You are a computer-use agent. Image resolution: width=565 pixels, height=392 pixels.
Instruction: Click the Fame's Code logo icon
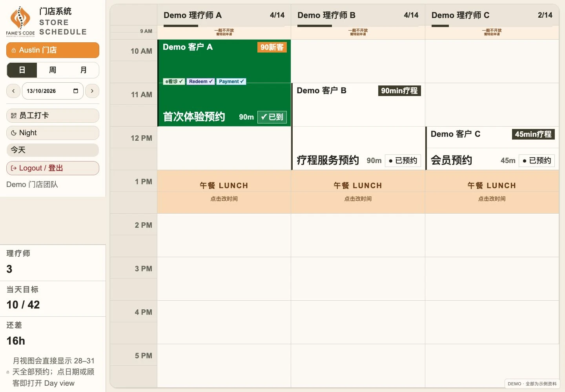pyautogui.click(x=20, y=22)
